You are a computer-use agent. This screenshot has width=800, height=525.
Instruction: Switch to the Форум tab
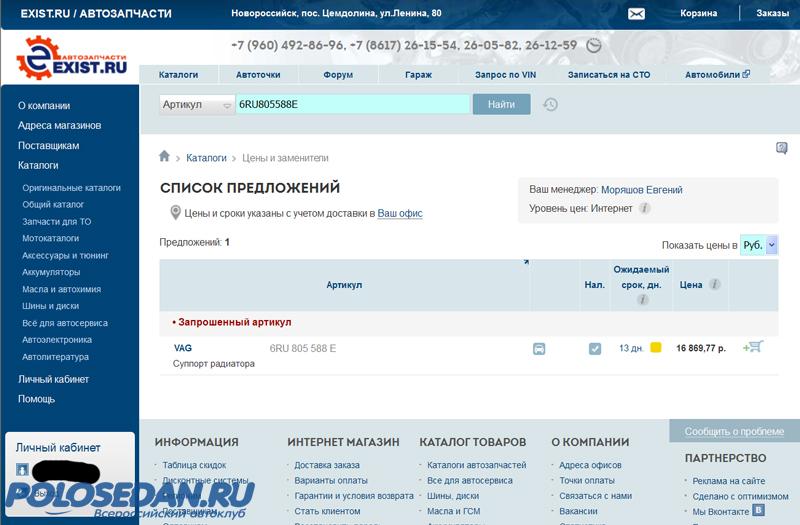click(338, 74)
